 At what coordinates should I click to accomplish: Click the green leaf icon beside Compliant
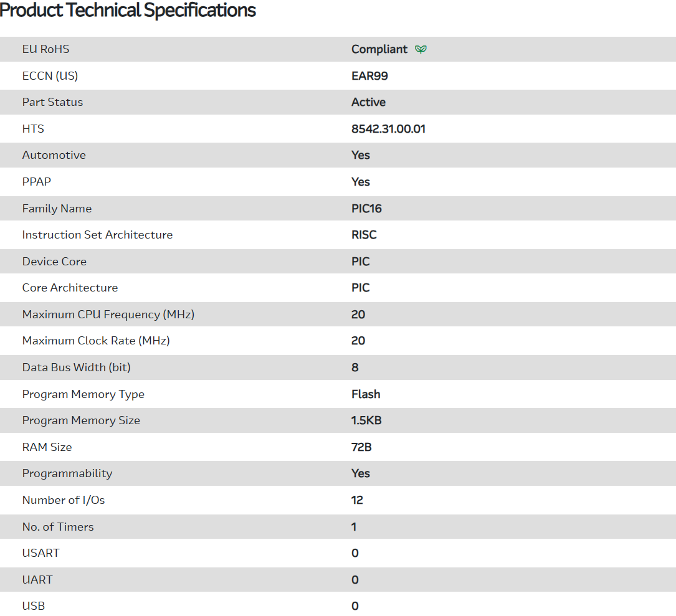(421, 49)
